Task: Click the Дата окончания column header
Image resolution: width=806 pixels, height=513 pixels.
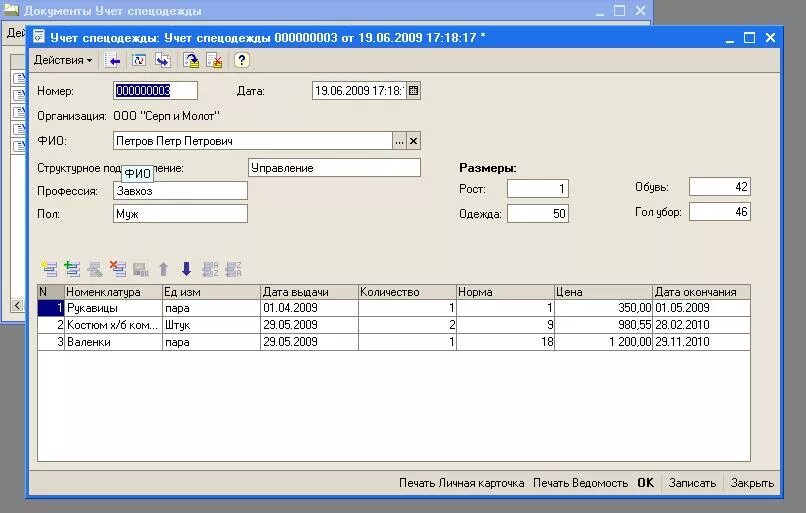Action: click(x=702, y=292)
